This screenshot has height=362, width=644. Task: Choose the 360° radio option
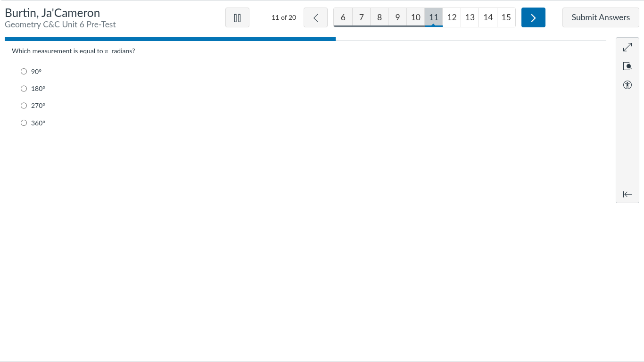pos(24,123)
